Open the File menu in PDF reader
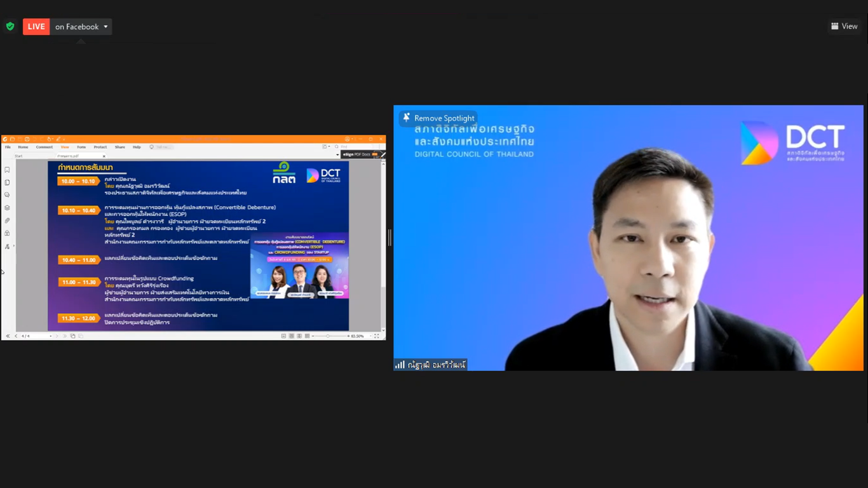The width and height of the screenshot is (868, 488). tap(8, 147)
